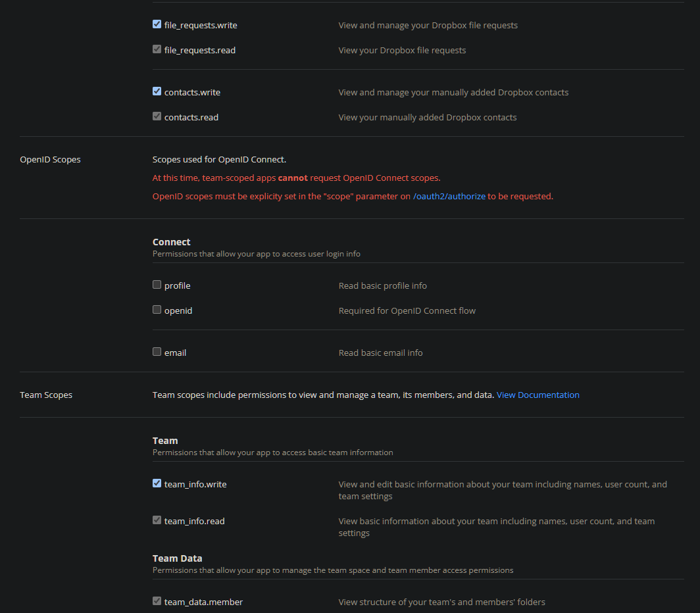The image size is (700, 613).
Task: Toggle the file_requests.read checkbox
Action: (157, 49)
